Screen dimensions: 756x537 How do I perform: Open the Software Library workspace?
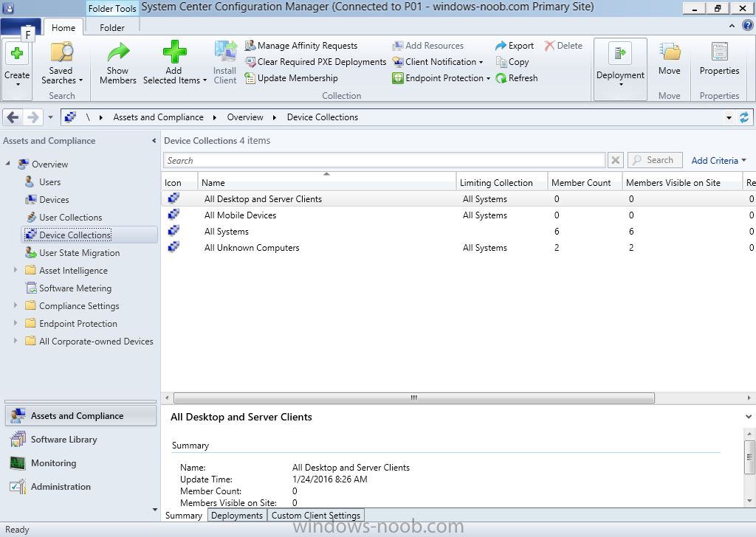pos(80,440)
